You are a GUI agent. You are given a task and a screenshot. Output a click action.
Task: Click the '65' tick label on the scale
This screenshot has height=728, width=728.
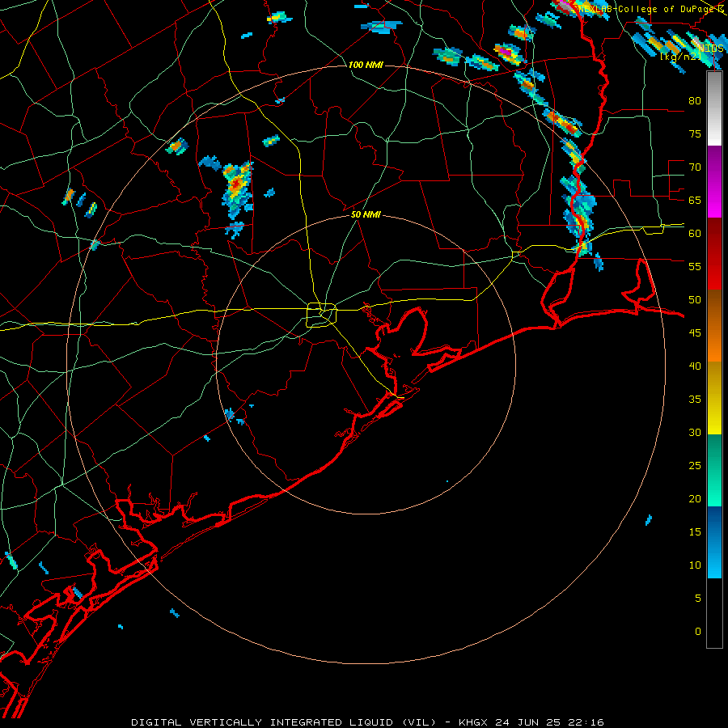coord(695,201)
